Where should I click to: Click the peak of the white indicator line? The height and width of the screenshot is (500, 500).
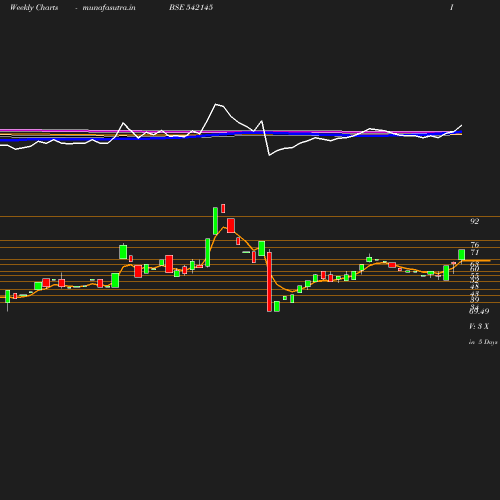(216, 104)
